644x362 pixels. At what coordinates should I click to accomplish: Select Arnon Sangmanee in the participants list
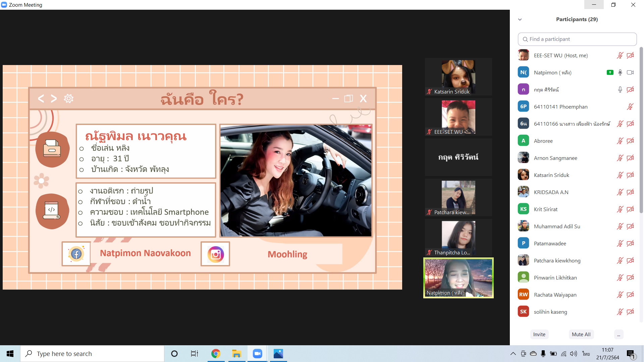coord(555,158)
